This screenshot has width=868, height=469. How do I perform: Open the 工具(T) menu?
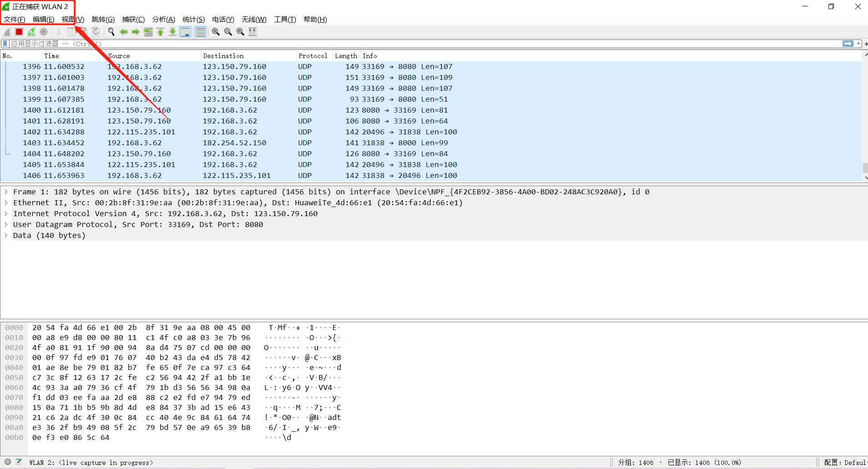pyautogui.click(x=285, y=19)
